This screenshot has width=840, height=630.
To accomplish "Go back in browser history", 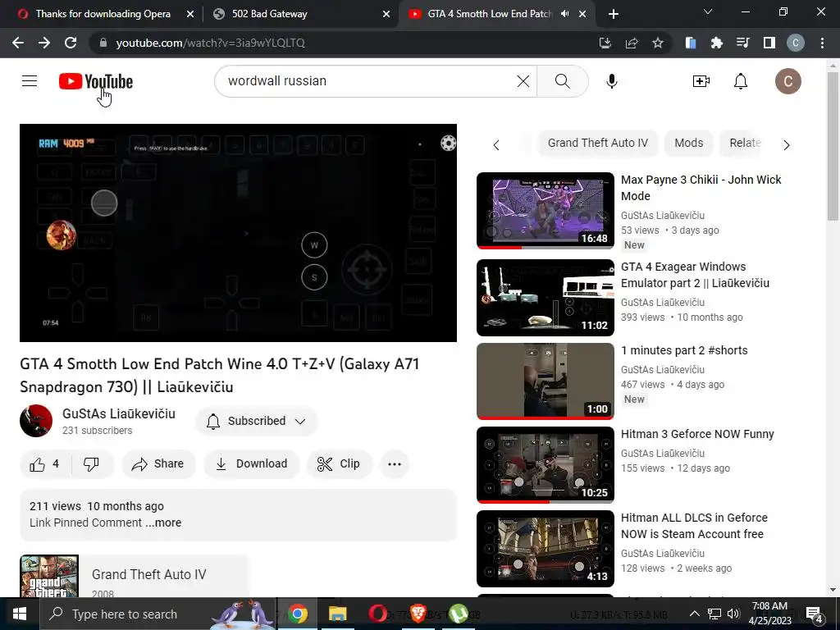I will 18,43.
